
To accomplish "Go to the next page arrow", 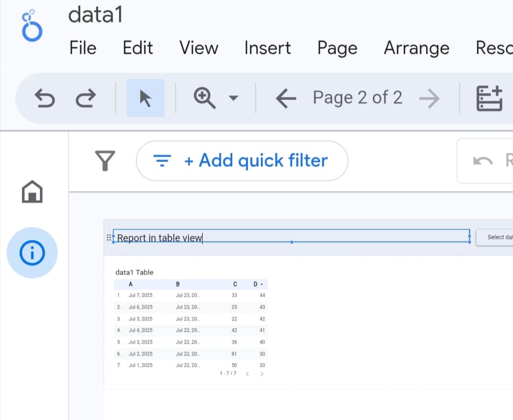I will [429, 98].
